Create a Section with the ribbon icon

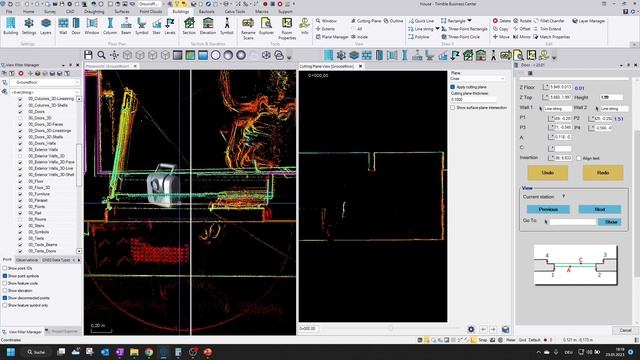(x=189, y=26)
